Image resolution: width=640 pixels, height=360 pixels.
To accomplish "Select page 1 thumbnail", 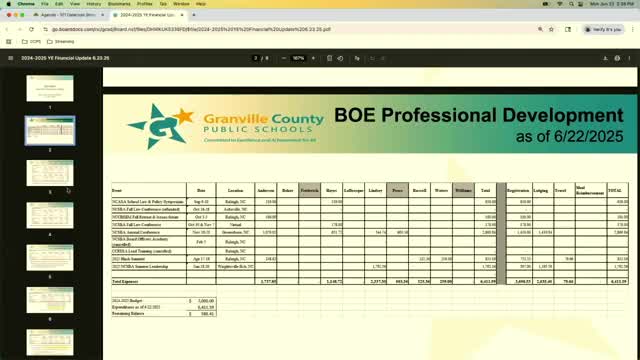I will (50, 88).
